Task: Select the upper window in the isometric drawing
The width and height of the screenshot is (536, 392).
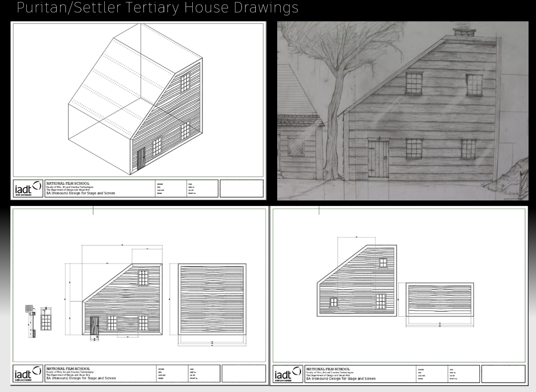Action: pyautogui.click(x=185, y=82)
